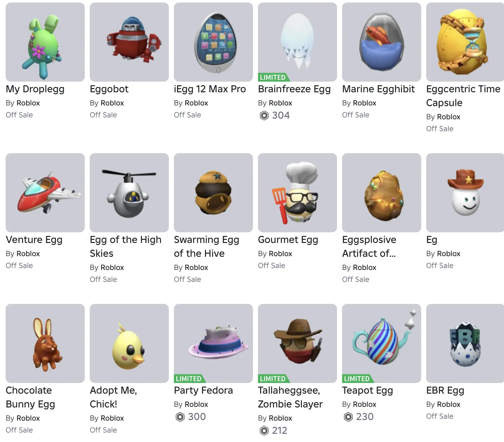Select the Adopt Me, Chick! image
This screenshot has height=442, width=504.
click(129, 343)
